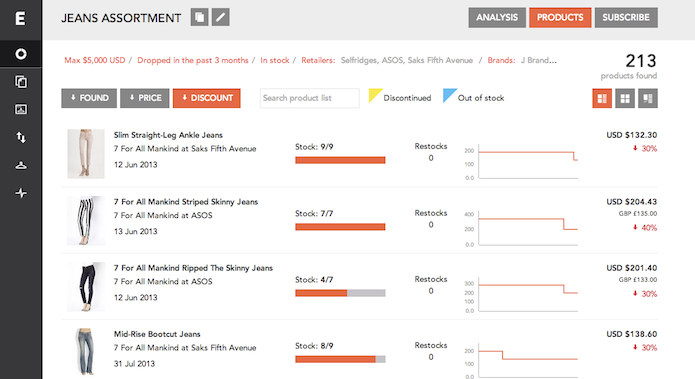The height and width of the screenshot is (379, 695).
Task: Click price chart for Slim Straight-Leg Ankle Jeans
Action: 521,162
